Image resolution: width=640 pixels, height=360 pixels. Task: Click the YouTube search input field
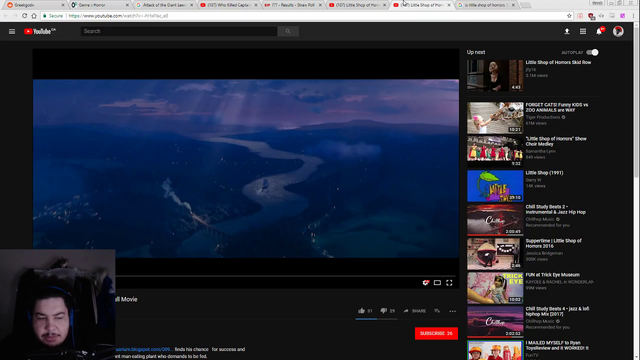point(179,31)
